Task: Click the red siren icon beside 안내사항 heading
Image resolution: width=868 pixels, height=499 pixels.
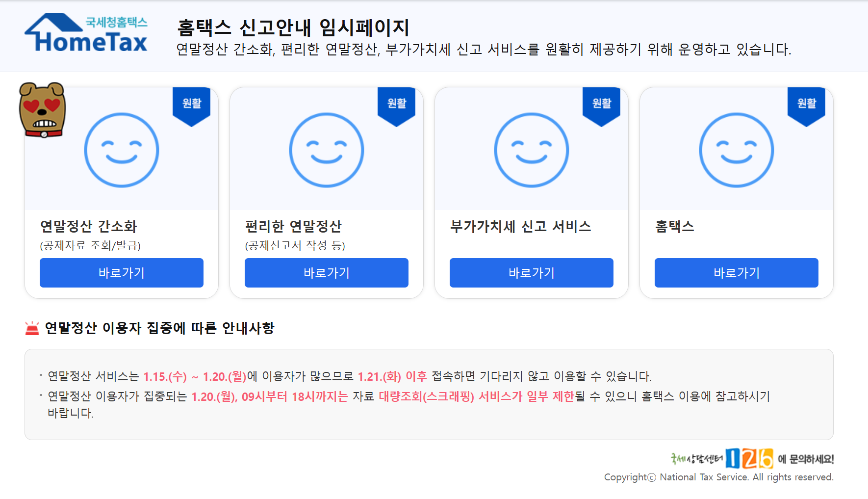Action: pos(32,328)
